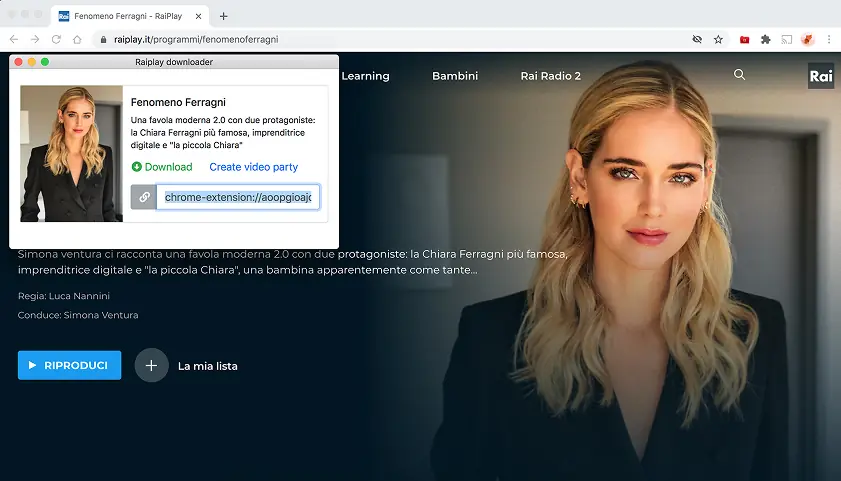Viewport: 841px width, 481px height.
Task: Click the green Download link
Action: [x=162, y=167]
